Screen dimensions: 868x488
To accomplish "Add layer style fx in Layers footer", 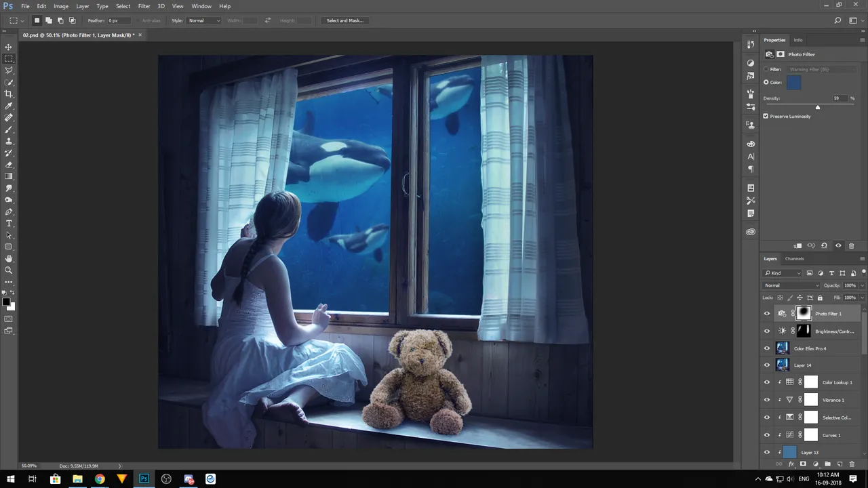I will [x=791, y=464].
